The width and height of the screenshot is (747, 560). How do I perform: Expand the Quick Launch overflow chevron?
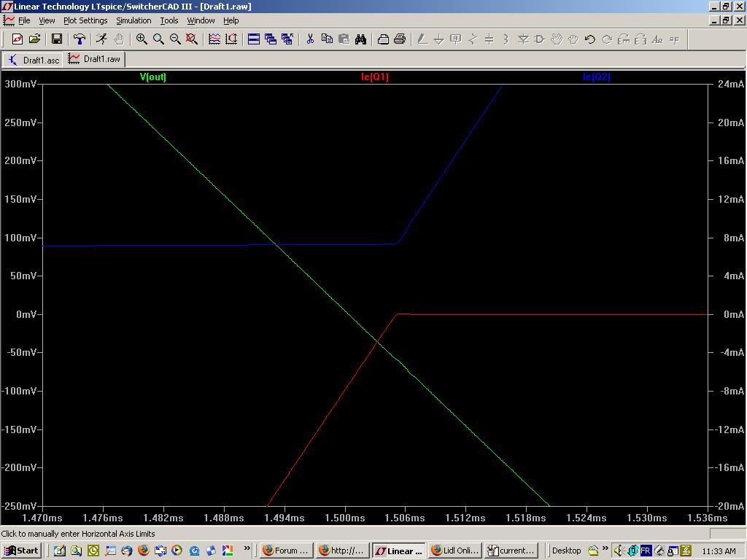[x=247, y=549]
